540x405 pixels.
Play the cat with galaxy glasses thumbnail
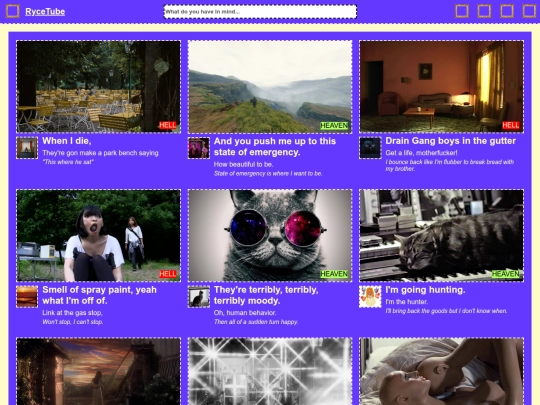(x=270, y=236)
